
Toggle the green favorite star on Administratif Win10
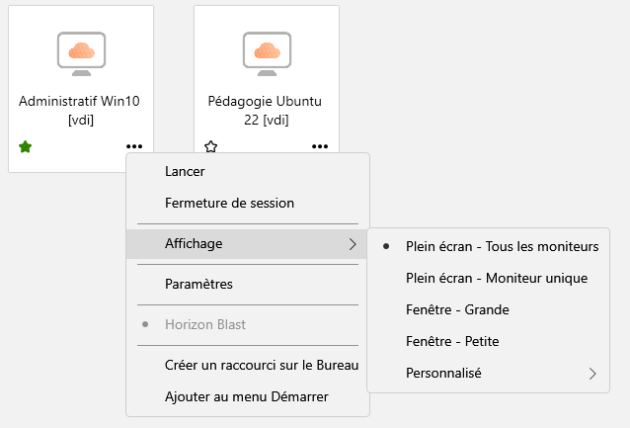pos(25,146)
